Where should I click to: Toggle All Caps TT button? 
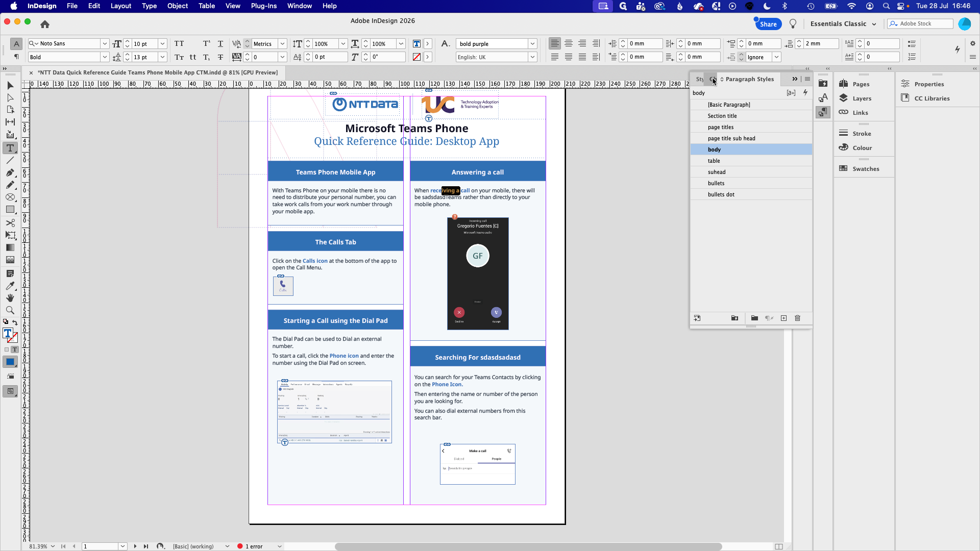pyautogui.click(x=179, y=44)
